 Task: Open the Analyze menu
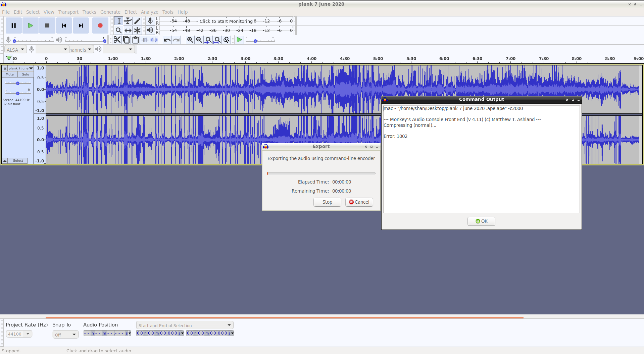coord(149,12)
